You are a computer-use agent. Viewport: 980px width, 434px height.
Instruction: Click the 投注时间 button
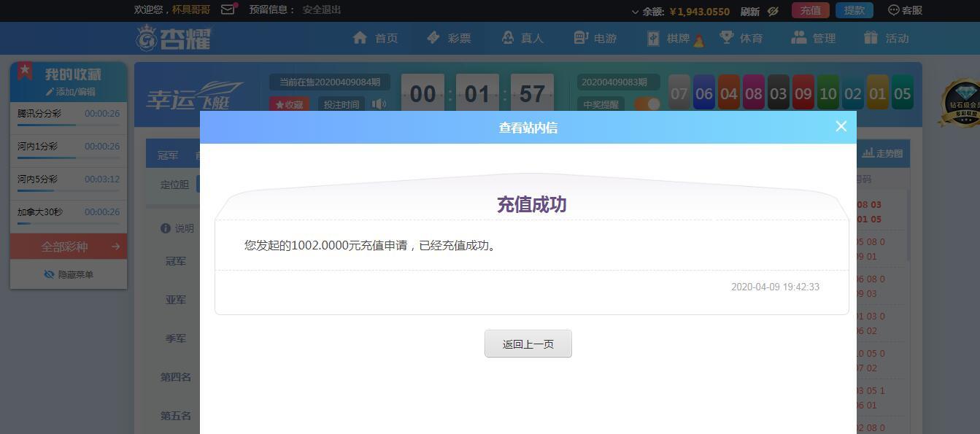click(342, 104)
